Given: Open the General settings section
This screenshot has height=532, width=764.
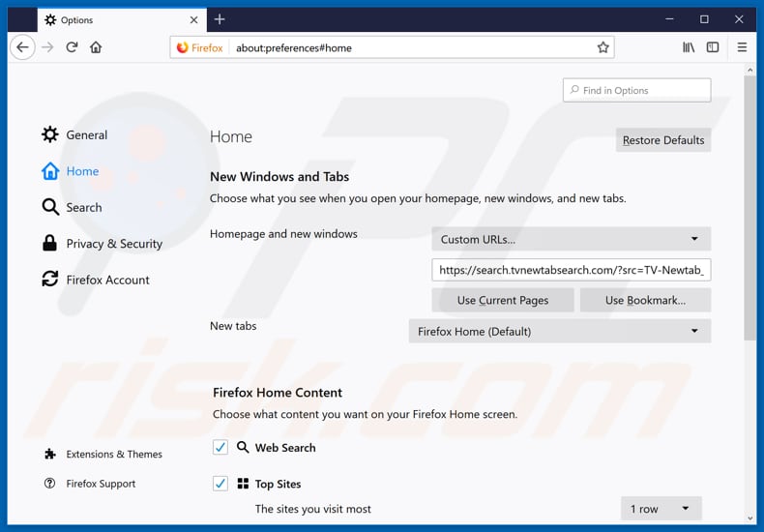Looking at the screenshot, I should [x=86, y=135].
